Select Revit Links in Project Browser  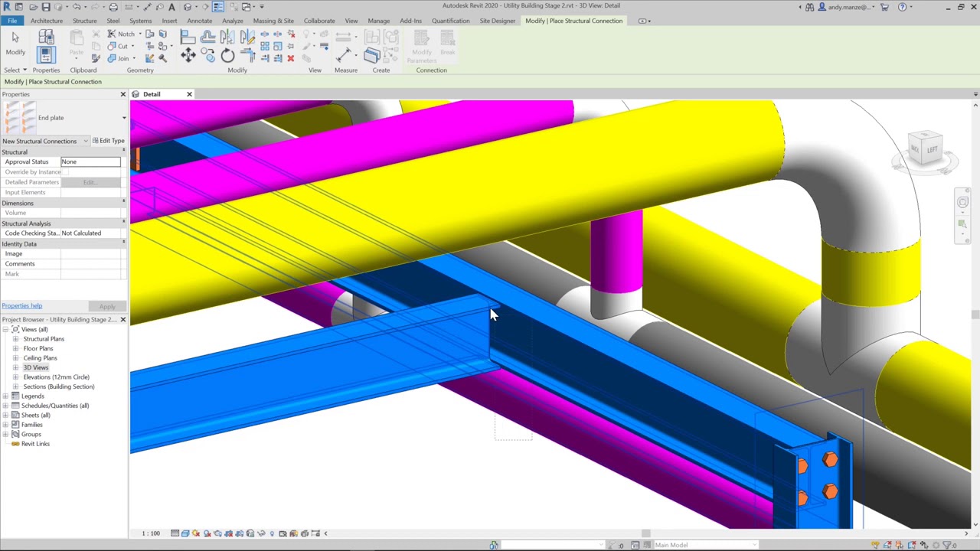point(35,444)
